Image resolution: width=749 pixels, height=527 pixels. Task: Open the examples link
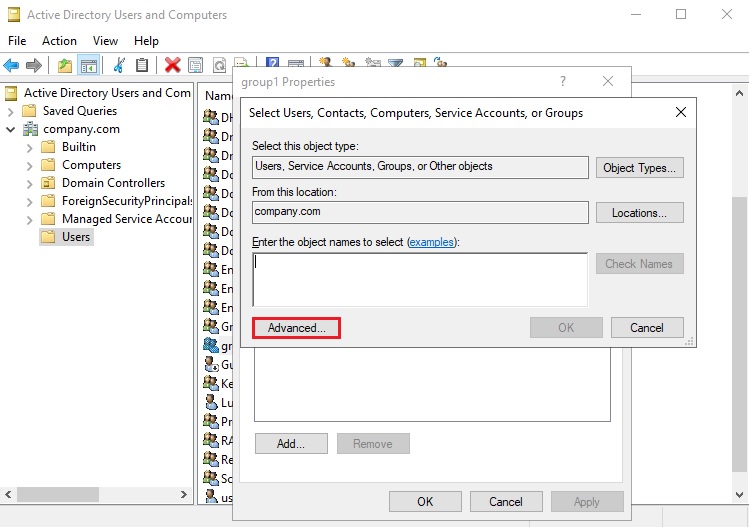[431, 242]
